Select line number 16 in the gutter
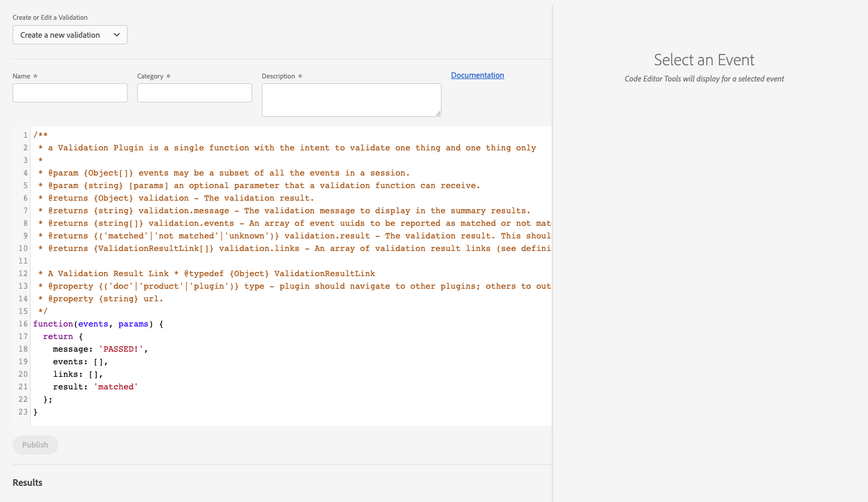Screen dimensions: 868x502 pyautogui.click(x=23, y=323)
